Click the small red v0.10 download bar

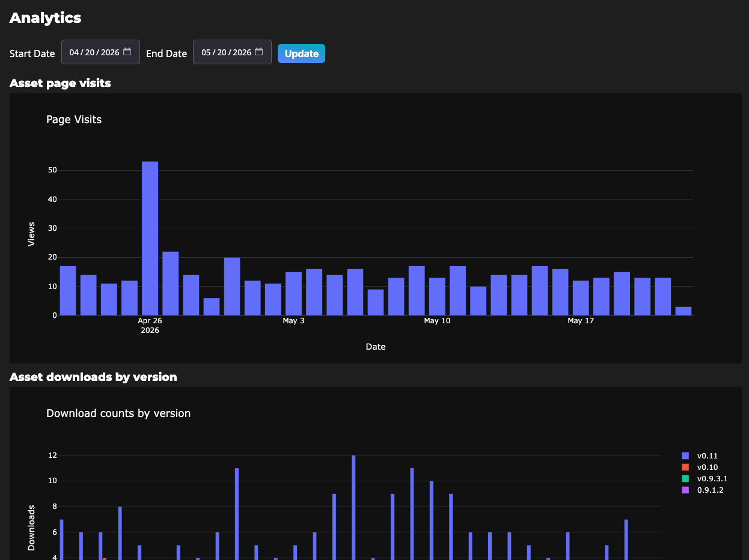(x=105, y=559)
